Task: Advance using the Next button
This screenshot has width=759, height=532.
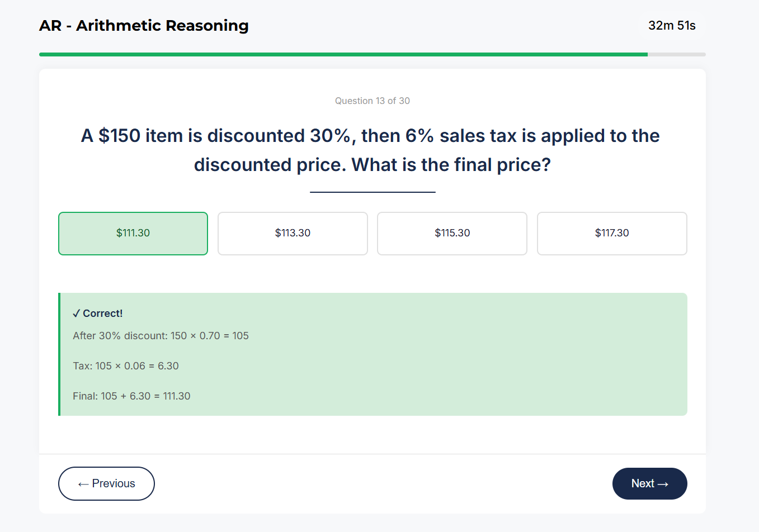Action: pos(649,483)
